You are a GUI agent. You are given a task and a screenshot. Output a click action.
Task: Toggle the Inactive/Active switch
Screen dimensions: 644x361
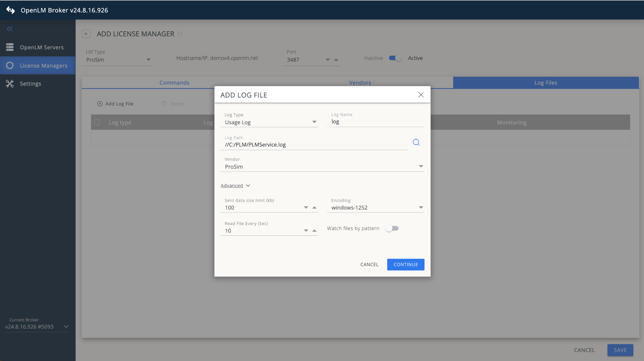[395, 58]
